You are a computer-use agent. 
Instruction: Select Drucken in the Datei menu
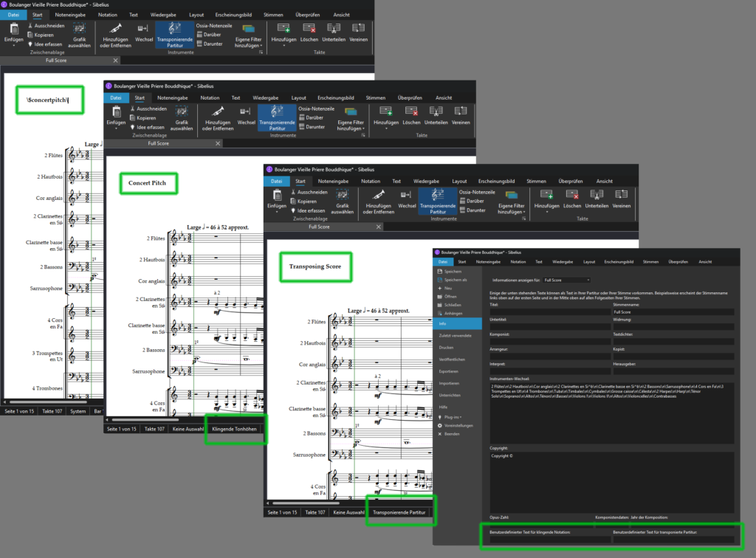[446, 348]
